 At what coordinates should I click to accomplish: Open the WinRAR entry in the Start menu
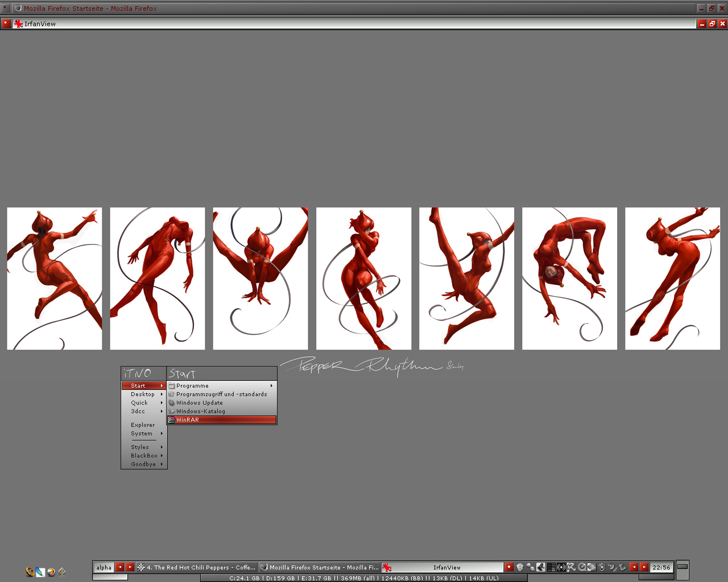coord(222,419)
